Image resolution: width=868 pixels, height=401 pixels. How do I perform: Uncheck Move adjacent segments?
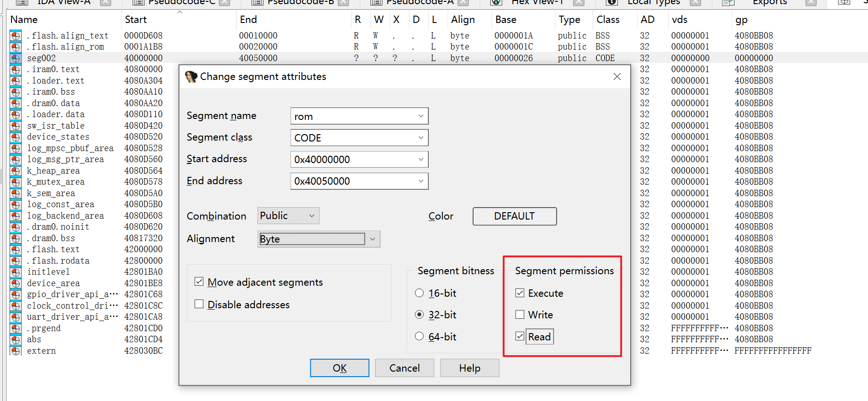[199, 282]
